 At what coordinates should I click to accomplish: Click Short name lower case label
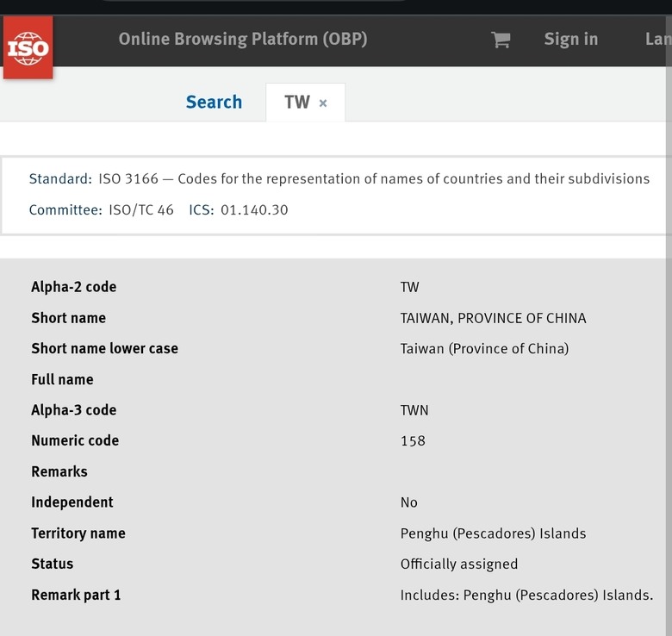(x=104, y=348)
